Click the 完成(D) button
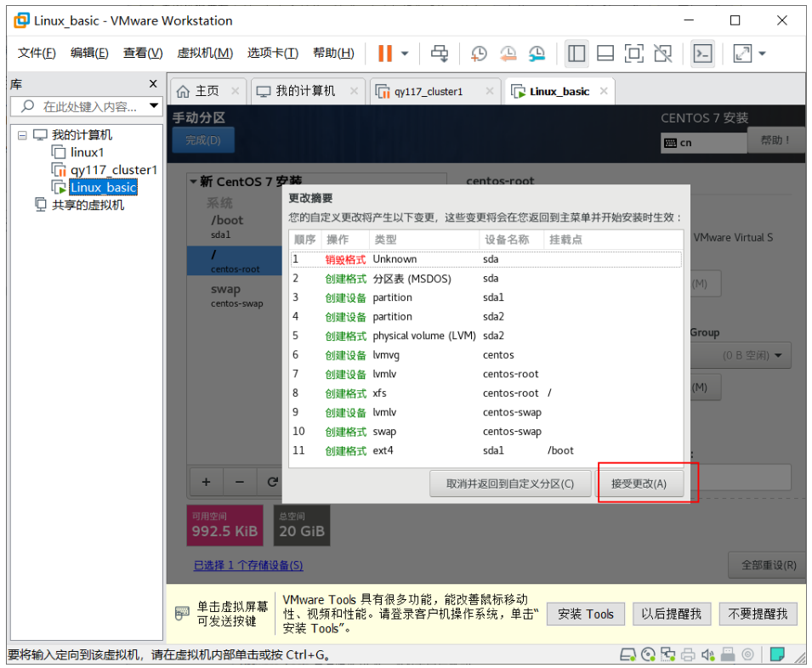This screenshot has height=668, width=812. 203,140
